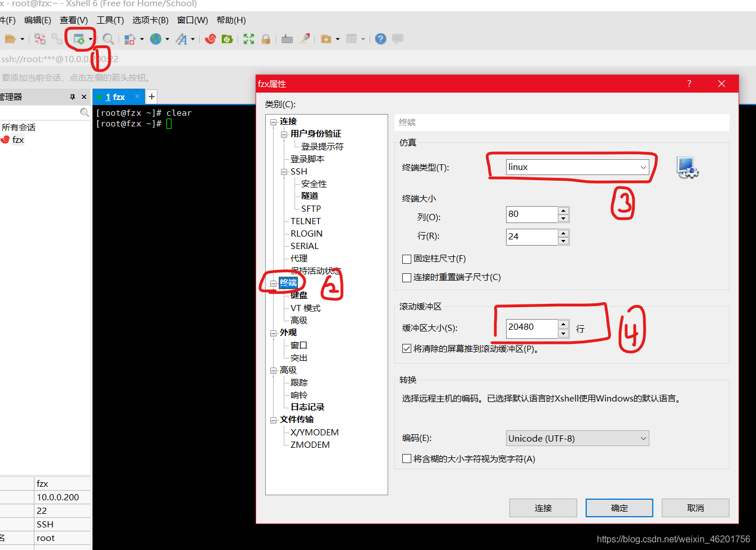Screen dimensions: 756x550
Task: Open dropdown arrow beside Open session icon
Action: 23,39
